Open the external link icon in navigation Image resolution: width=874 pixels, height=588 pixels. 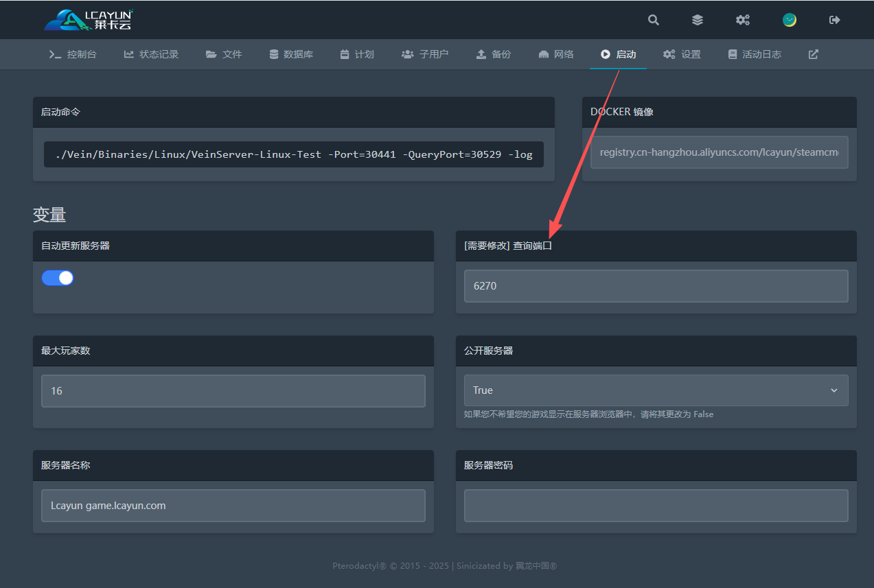click(813, 54)
